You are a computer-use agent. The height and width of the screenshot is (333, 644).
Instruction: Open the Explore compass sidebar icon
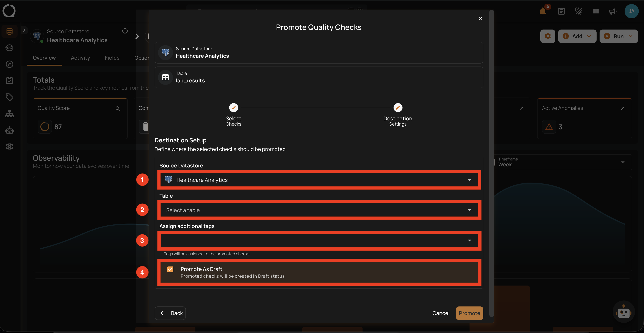click(10, 64)
